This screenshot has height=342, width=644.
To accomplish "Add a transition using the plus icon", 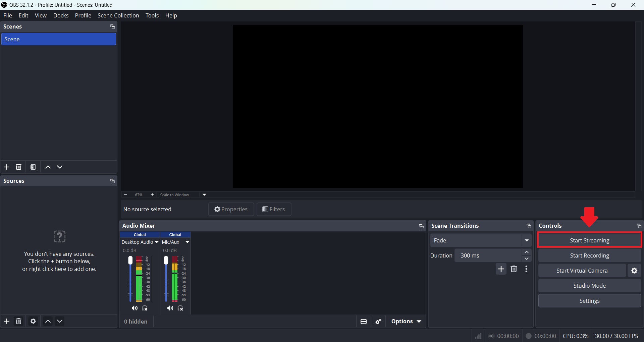I will [x=501, y=269].
